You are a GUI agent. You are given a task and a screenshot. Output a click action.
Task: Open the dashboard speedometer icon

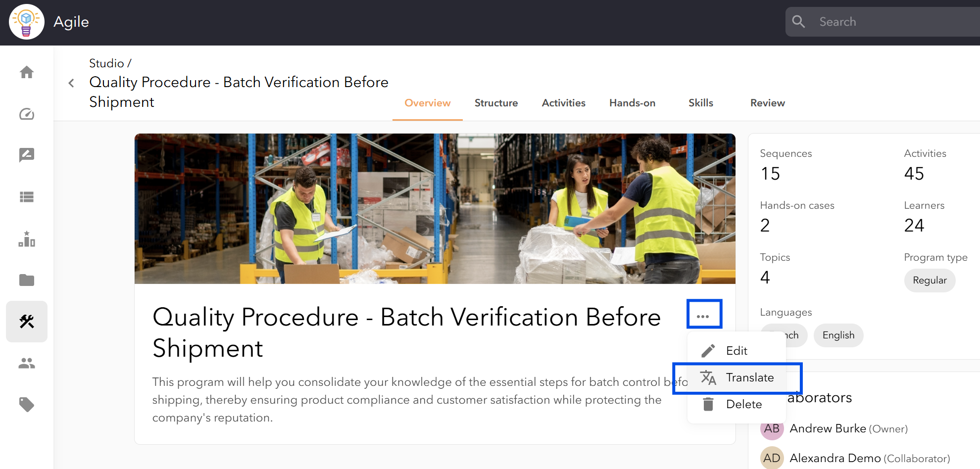click(x=27, y=114)
